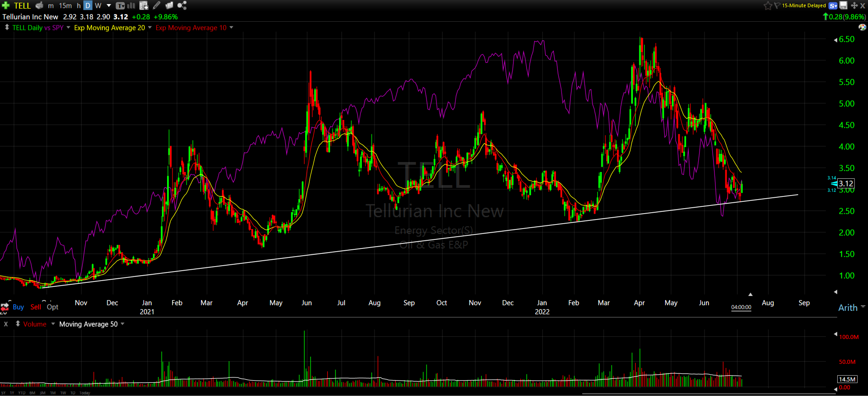Image resolution: width=868 pixels, height=396 pixels.
Task: Click the share chart icon
Action: [x=182, y=5]
